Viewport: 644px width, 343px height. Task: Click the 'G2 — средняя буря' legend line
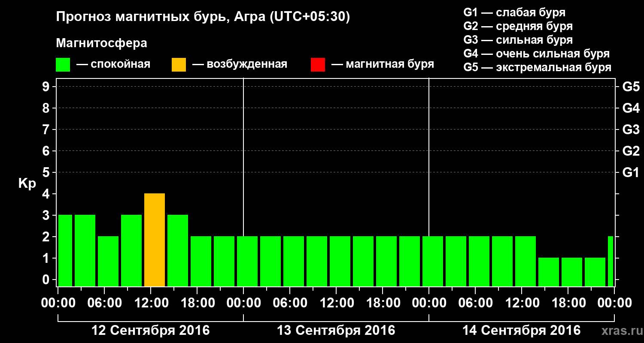518,26
